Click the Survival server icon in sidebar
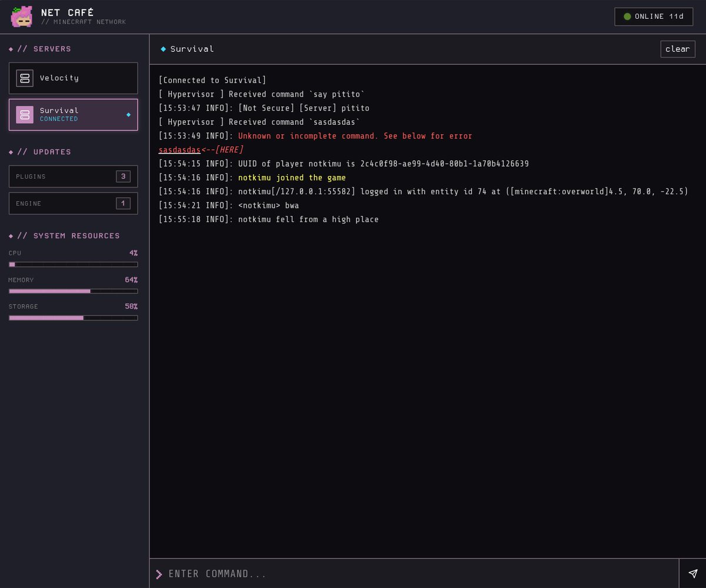The width and height of the screenshot is (706, 588). pyautogui.click(x=25, y=115)
